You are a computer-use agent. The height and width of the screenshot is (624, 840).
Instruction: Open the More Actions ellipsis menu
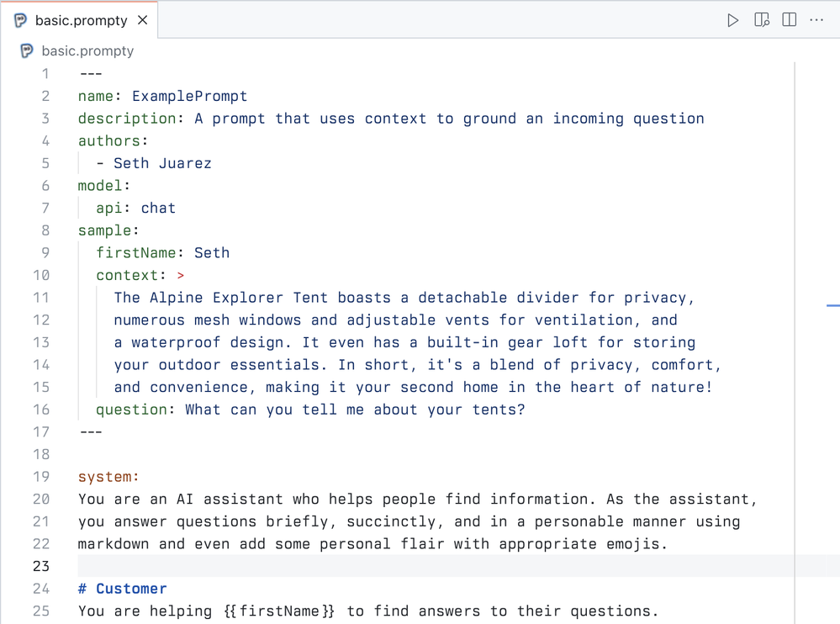coord(816,20)
